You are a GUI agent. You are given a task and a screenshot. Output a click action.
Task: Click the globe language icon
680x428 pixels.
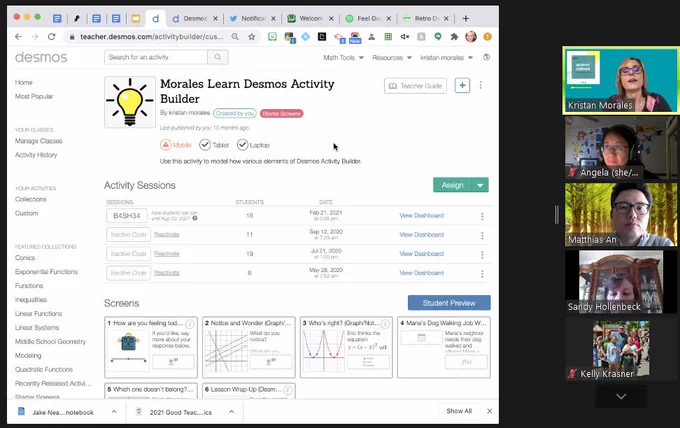tap(487, 57)
